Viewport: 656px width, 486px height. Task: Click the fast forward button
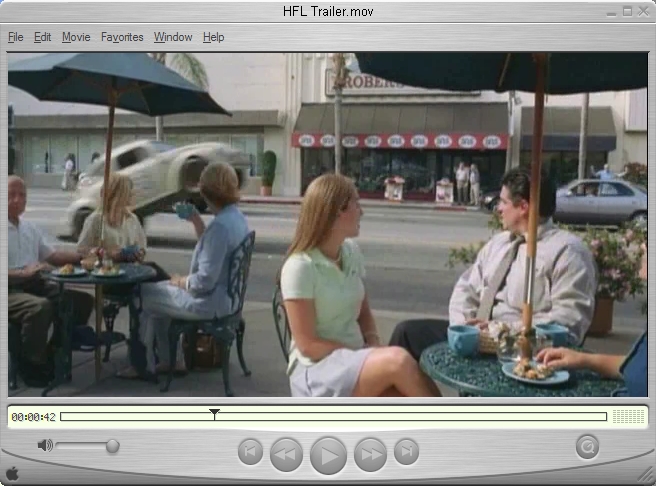coord(370,454)
